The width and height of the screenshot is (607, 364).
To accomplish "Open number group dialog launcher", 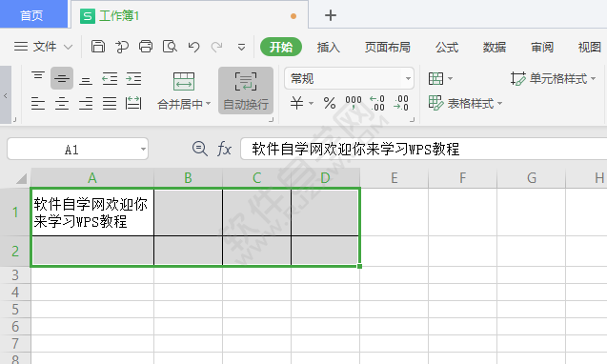I will point(413,120).
